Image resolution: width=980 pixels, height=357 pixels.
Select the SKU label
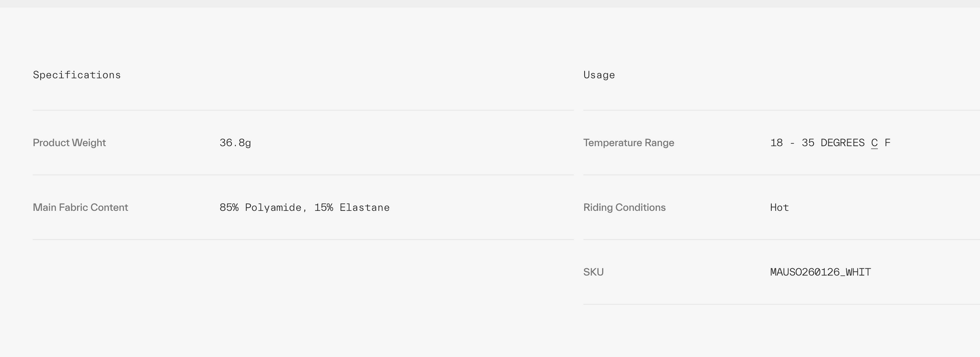pos(593,272)
